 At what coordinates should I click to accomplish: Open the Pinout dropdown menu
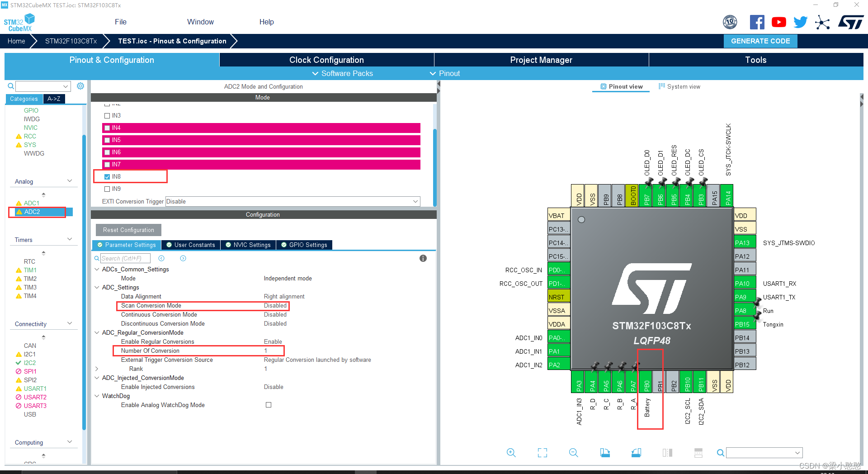(x=445, y=73)
